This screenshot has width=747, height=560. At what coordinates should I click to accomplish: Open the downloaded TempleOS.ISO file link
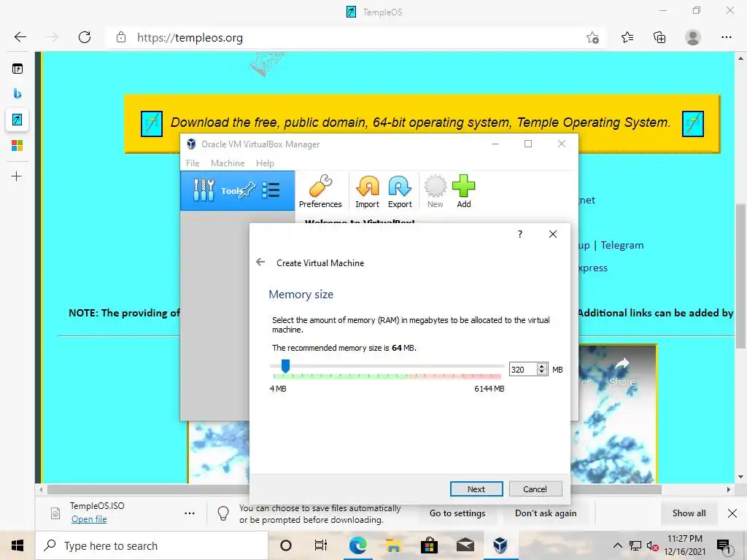pos(89,519)
